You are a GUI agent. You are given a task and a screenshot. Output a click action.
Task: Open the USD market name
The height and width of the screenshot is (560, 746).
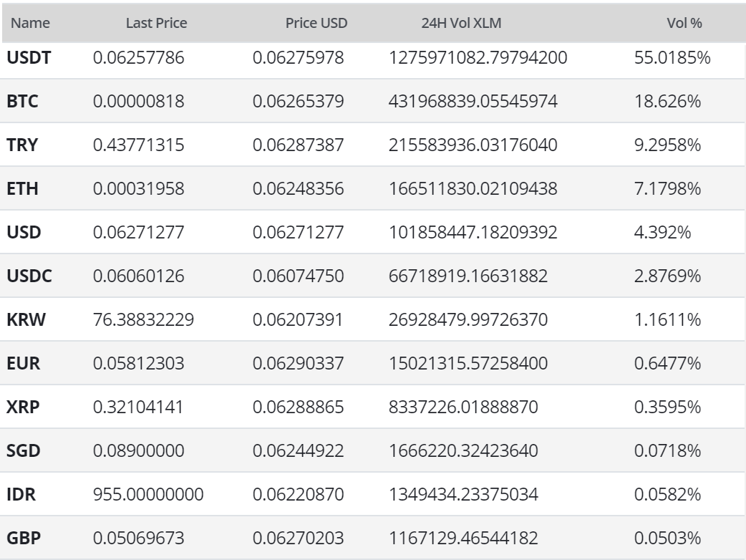coord(24,232)
